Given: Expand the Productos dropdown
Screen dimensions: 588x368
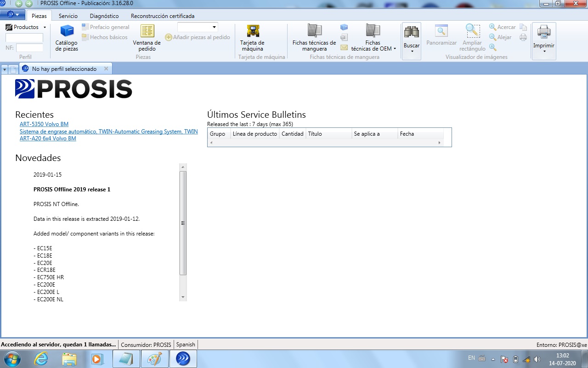Looking at the screenshot, I should 45,28.
